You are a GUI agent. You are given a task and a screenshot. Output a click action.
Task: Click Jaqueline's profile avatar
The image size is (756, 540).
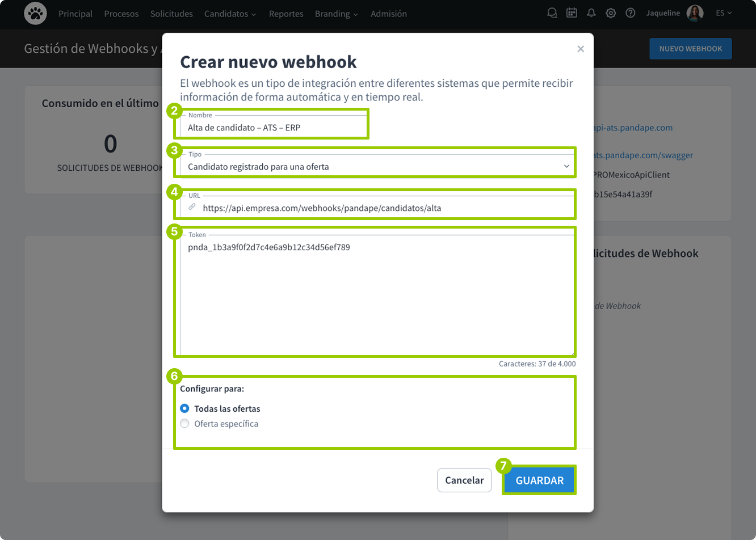click(694, 13)
